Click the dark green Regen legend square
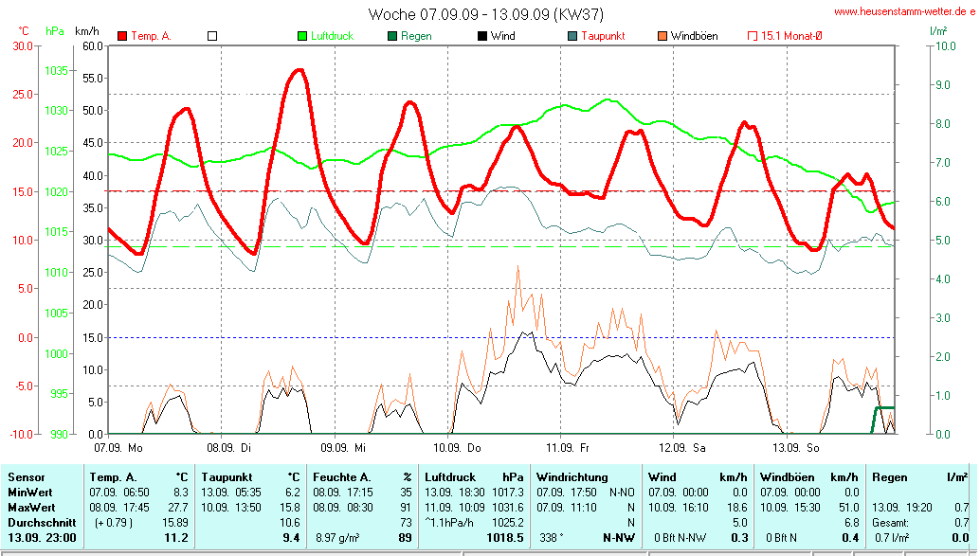This screenshot has height=556, width=980. click(392, 36)
